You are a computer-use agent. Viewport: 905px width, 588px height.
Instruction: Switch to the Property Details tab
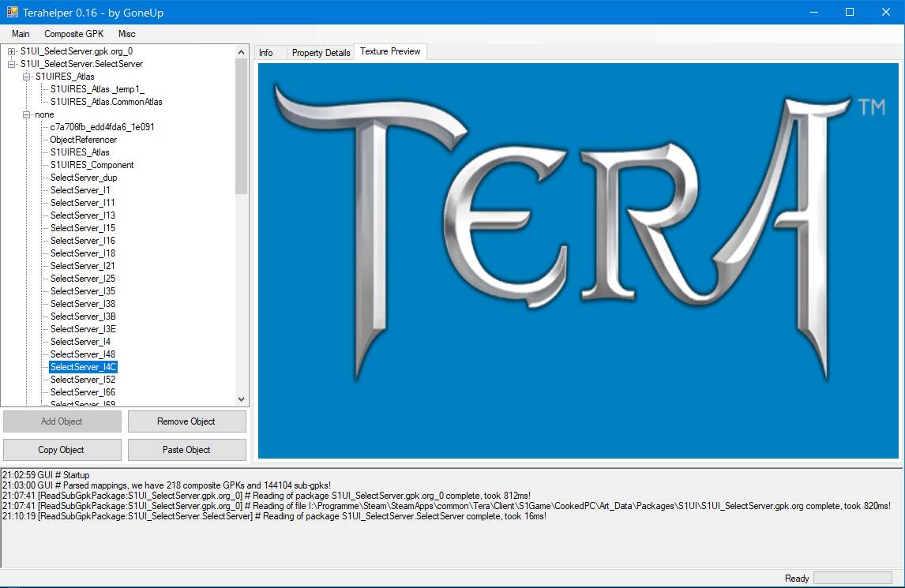(x=321, y=53)
